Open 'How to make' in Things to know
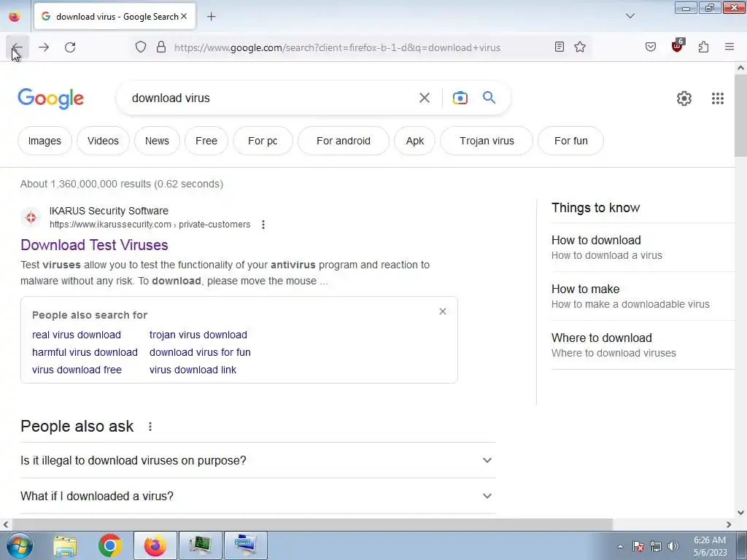Image resolution: width=747 pixels, height=560 pixels. (x=643, y=296)
